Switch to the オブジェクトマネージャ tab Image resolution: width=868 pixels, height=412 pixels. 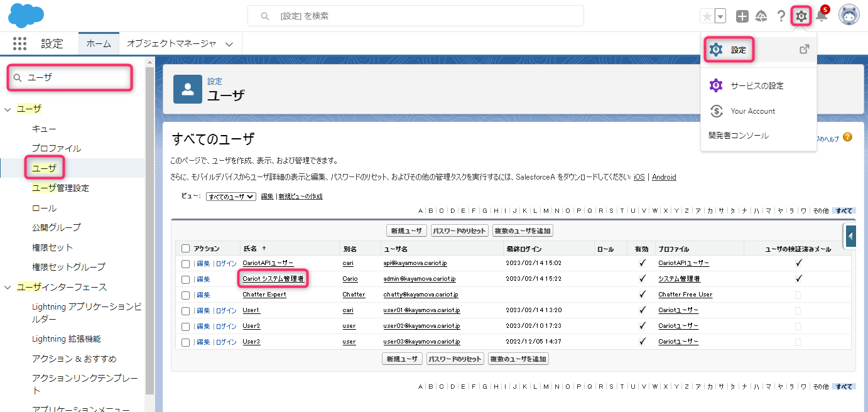(171, 43)
